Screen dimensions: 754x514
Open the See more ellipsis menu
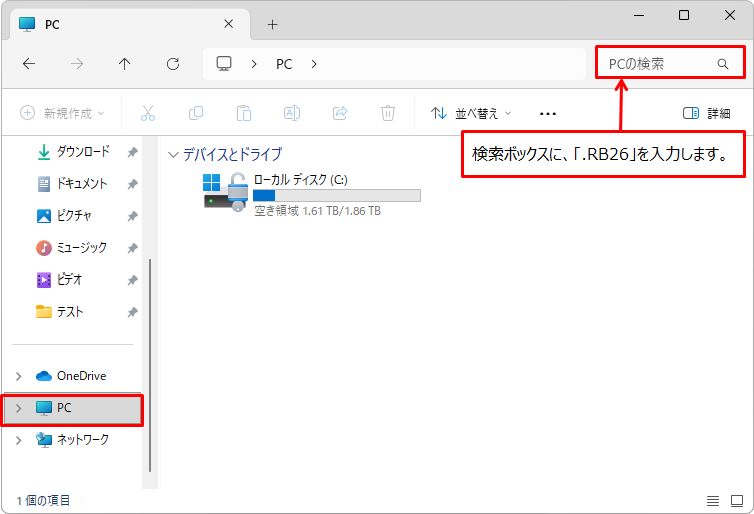[547, 113]
